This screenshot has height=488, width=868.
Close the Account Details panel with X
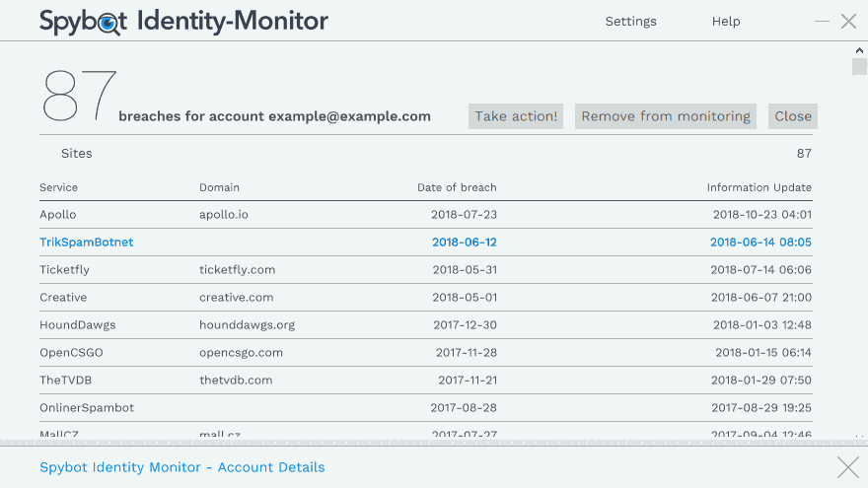(847, 467)
